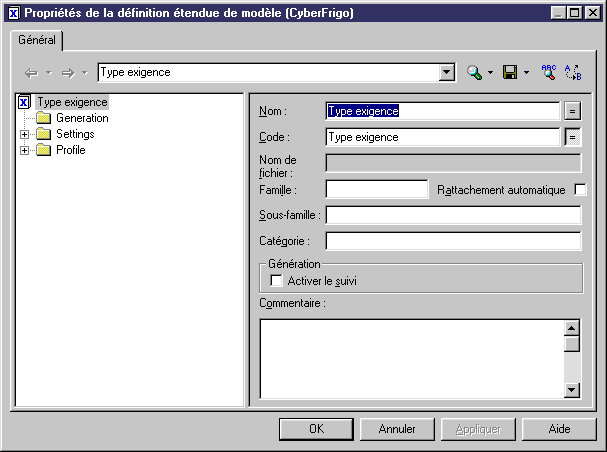Open the path combo box dropdown arrow
The width and height of the screenshot is (607, 452).
coord(447,73)
